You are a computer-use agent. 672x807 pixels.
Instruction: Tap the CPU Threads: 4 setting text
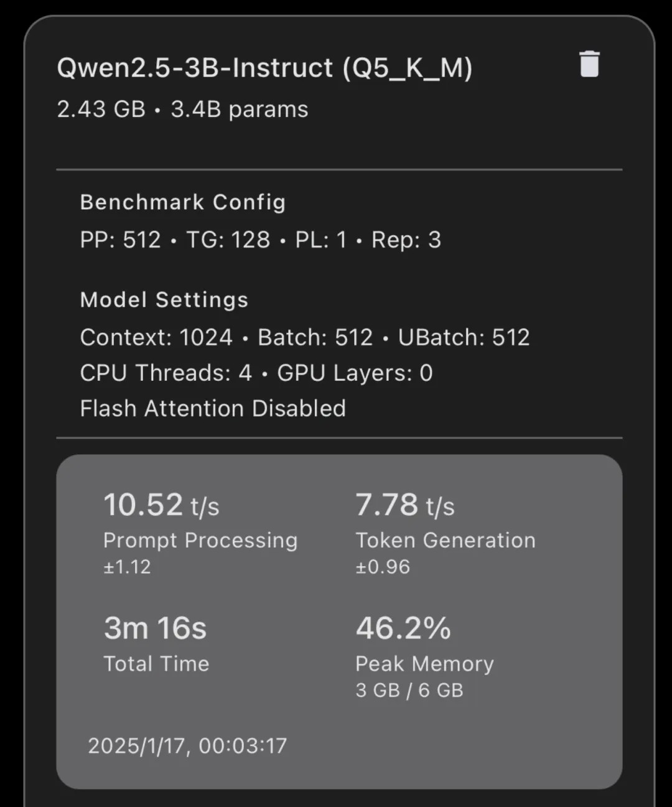click(166, 373)
